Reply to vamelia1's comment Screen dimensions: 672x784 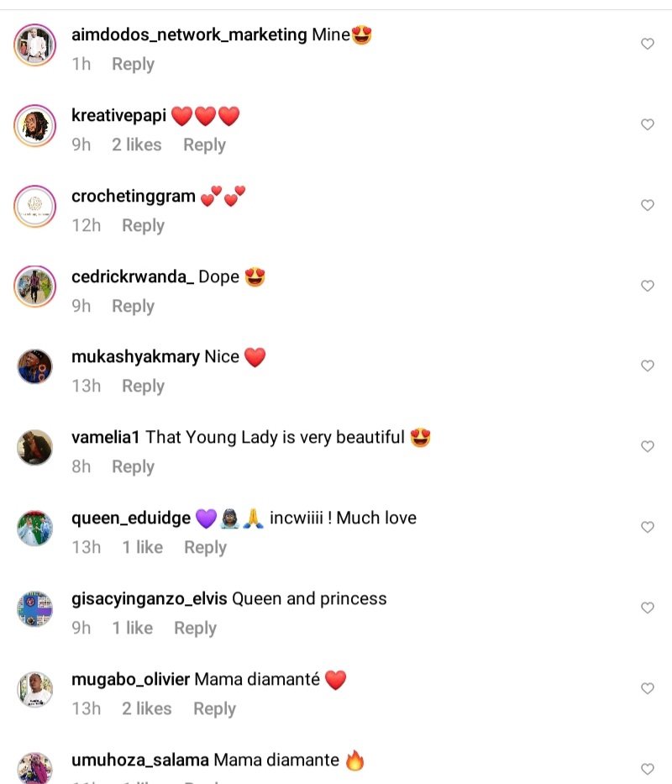tap(133, 467)
